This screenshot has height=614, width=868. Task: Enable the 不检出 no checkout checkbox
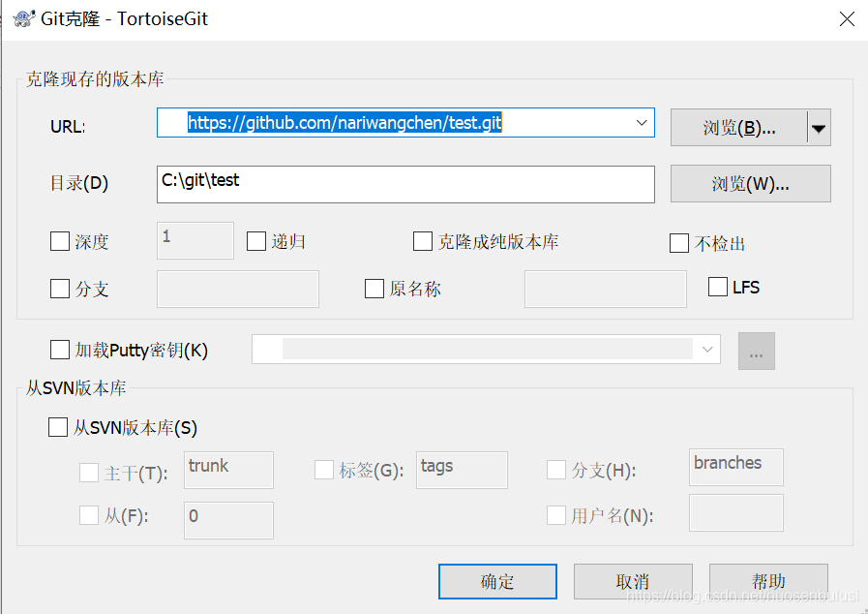(679, 243)
